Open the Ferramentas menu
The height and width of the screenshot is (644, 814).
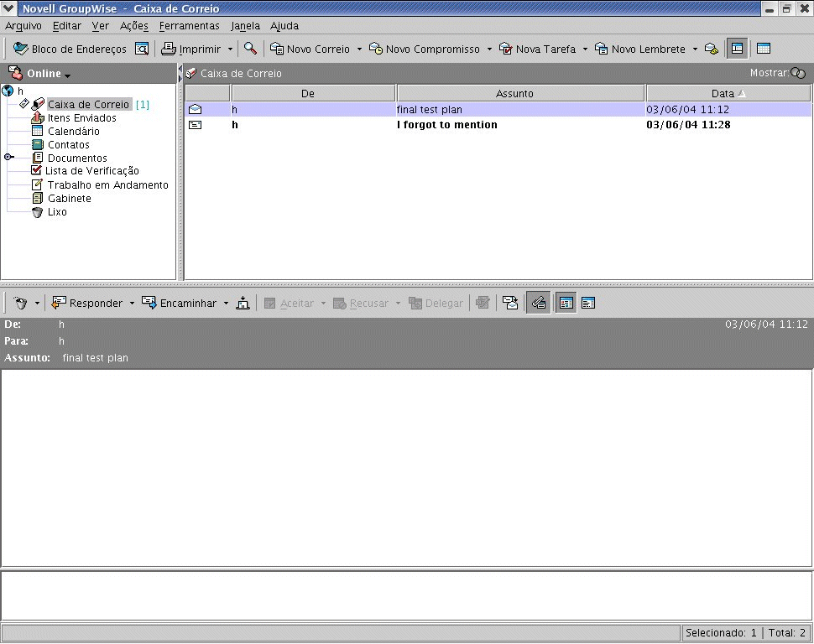[189, 26]
